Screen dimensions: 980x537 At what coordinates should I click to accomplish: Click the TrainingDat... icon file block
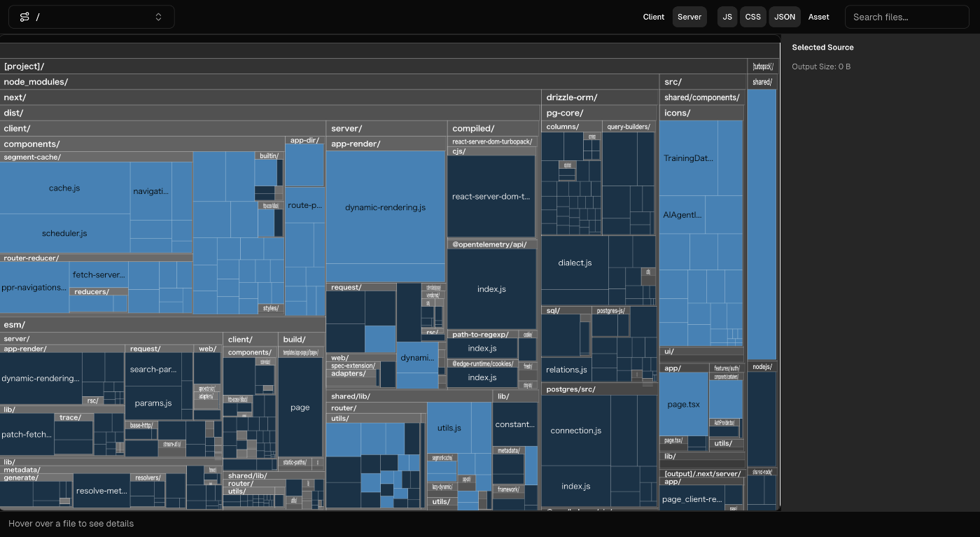(688, 158)
